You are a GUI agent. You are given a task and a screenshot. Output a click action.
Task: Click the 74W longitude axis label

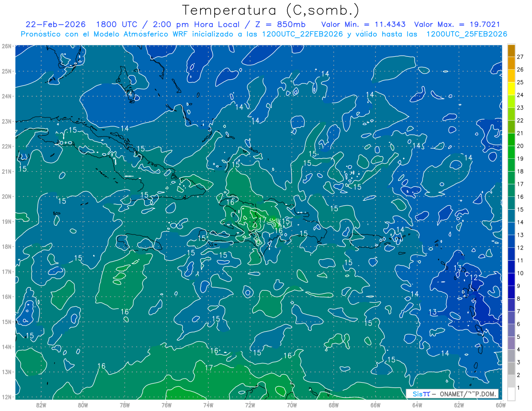(208, 404)
